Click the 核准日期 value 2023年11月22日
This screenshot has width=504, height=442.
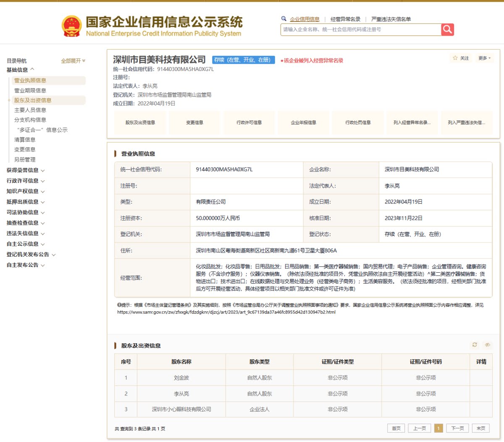point(404,218)
